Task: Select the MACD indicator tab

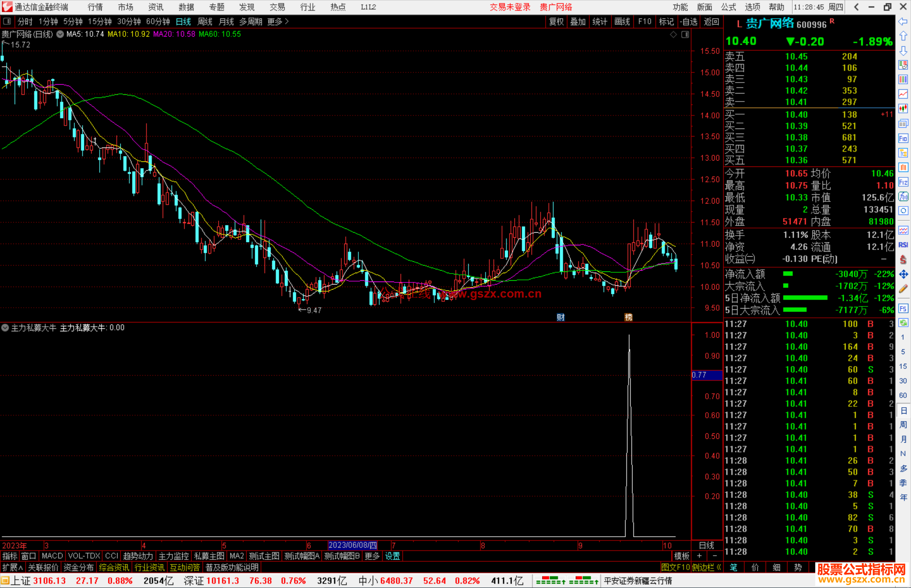Action: [52, 556]
